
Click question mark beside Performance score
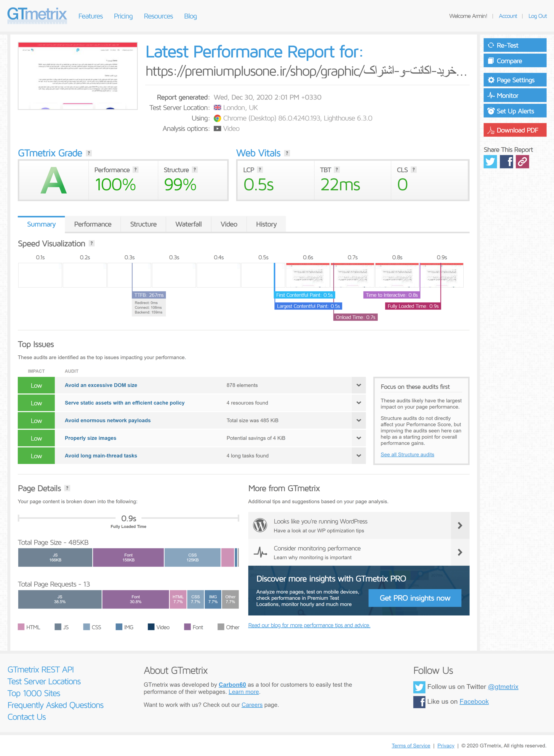(x=135, y=170)
